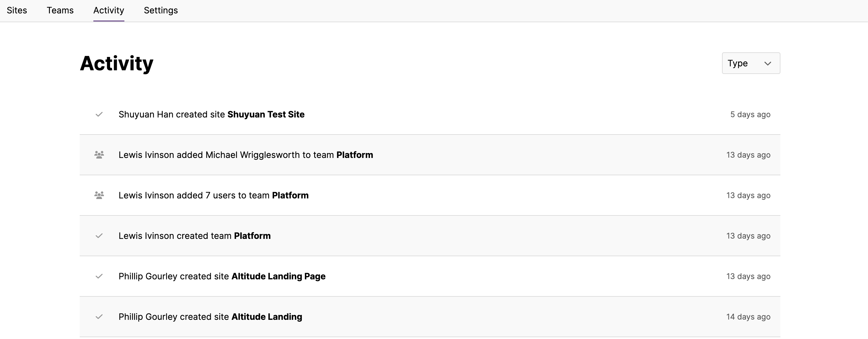
Task: Open Platform link in Michael Wrigglesworth entry
Action: [355, 155]
